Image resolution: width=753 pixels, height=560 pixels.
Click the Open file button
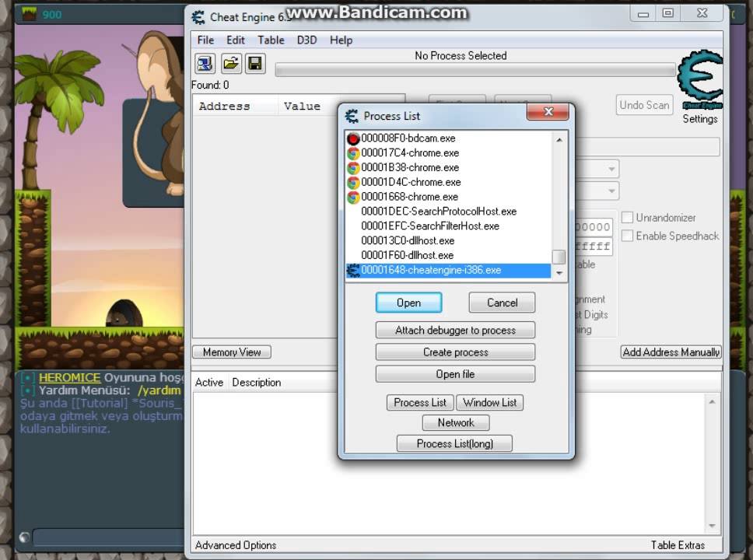(x=455, y=373)
